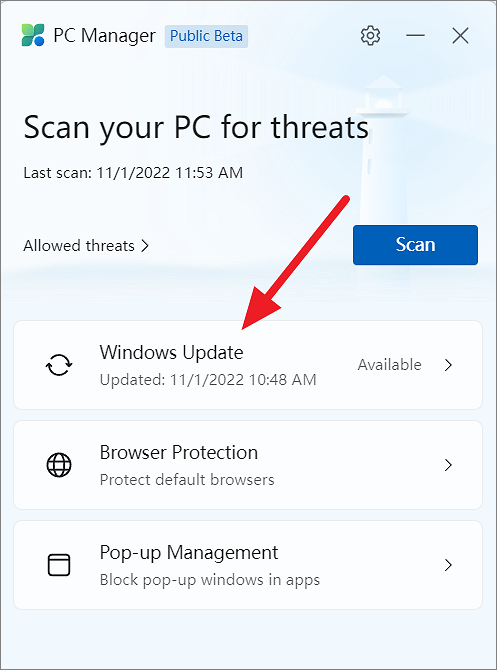Open the Pop-up Management entry title
This screenshot has width=497, height=670.
[x=189, y=553]
